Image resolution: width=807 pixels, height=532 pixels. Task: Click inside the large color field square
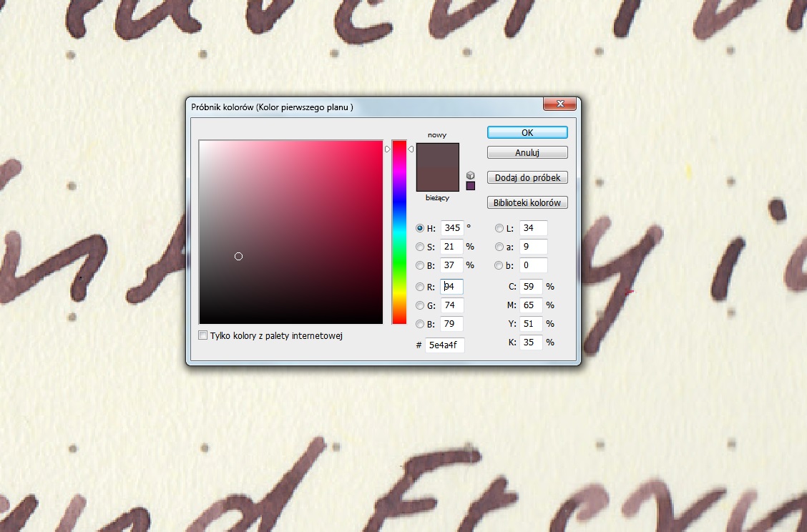pyautogui.click(x=290, y=232)
